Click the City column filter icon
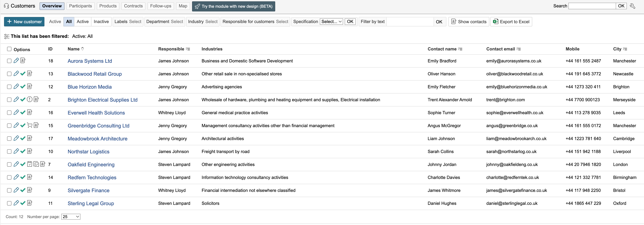This screenshot has height=225, width=644. 625,49
